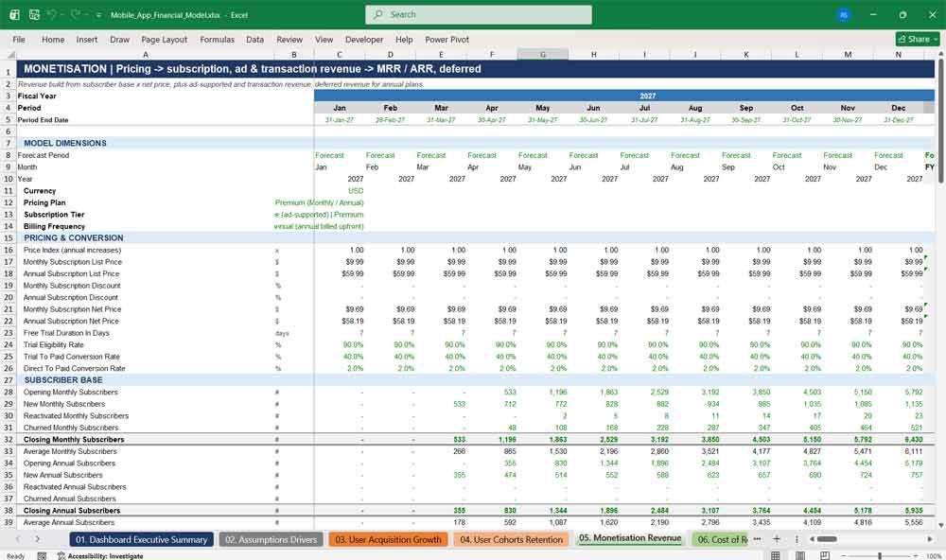Select the USD currency cell
Image resolution: width=946 pixels, height=560 pixels.
(356, 191)
